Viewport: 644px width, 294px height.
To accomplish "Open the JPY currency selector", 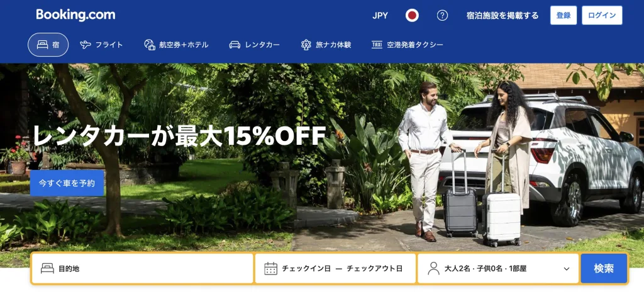I will pyautogui.click(x=380, y=16).
